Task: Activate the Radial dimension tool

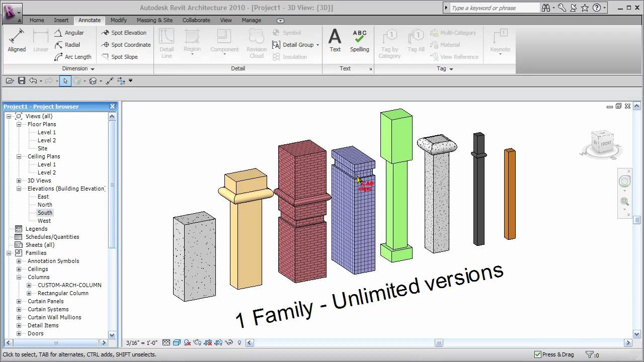Action: (x=72, y=44)
